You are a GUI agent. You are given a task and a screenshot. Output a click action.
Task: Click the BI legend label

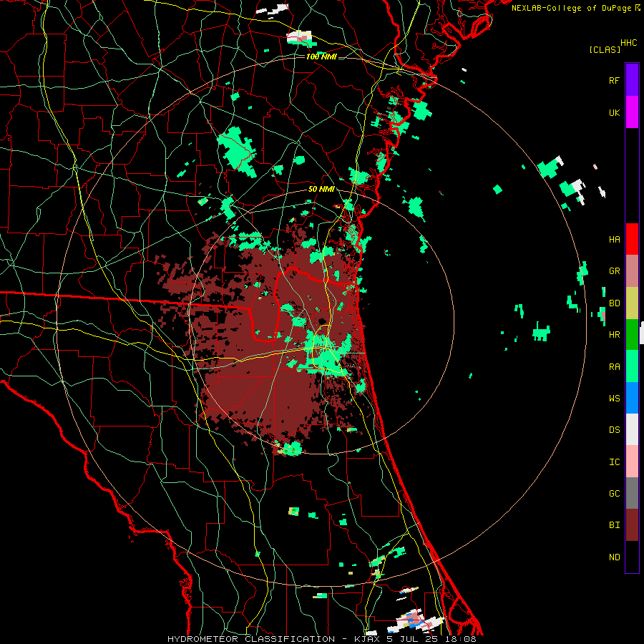(614, 525)
